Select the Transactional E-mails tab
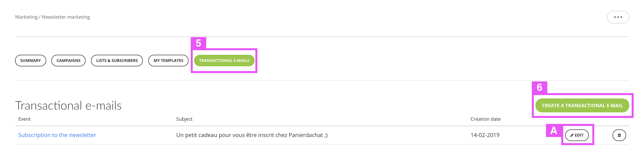Image resolution: width=644 pixels, height=162 pixels. [224, 60]
